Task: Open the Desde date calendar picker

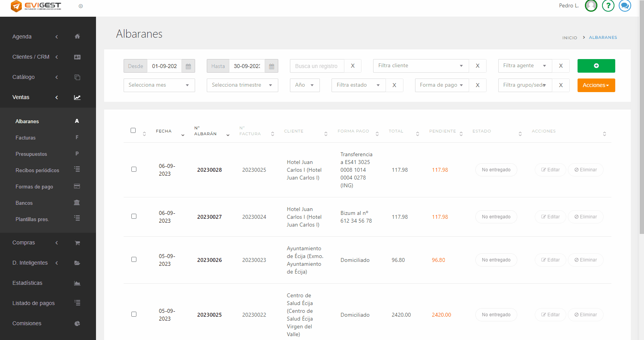Action: (188, 66)
